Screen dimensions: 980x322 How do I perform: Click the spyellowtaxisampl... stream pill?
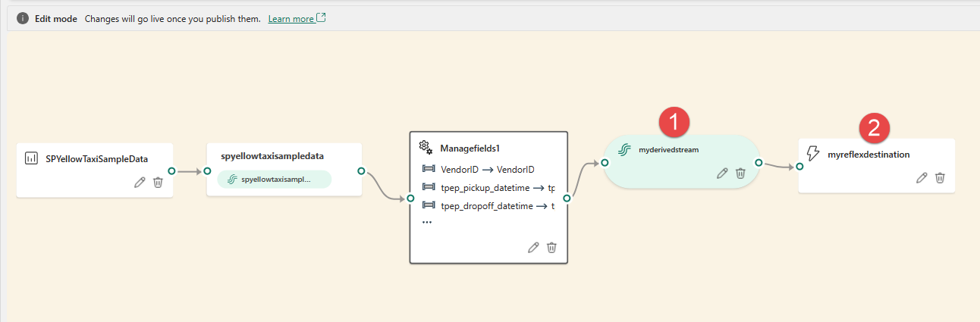(x=275, y=180)
